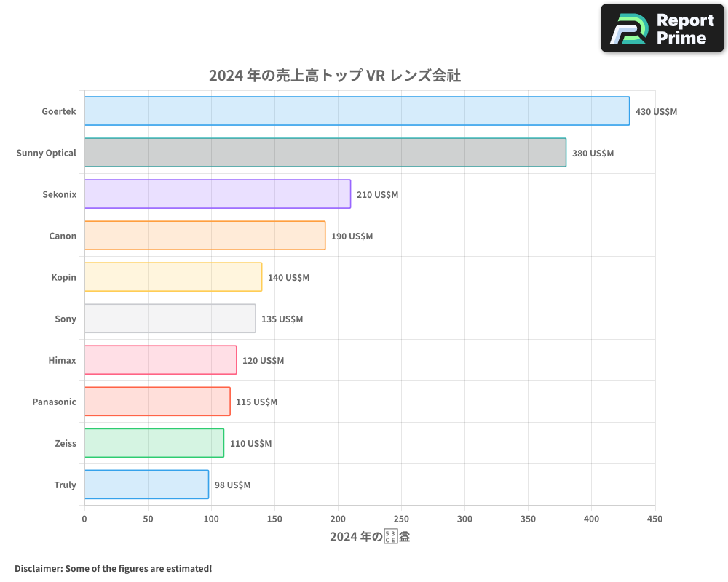Toggle the Panasonic red bar

pos(157,402)
